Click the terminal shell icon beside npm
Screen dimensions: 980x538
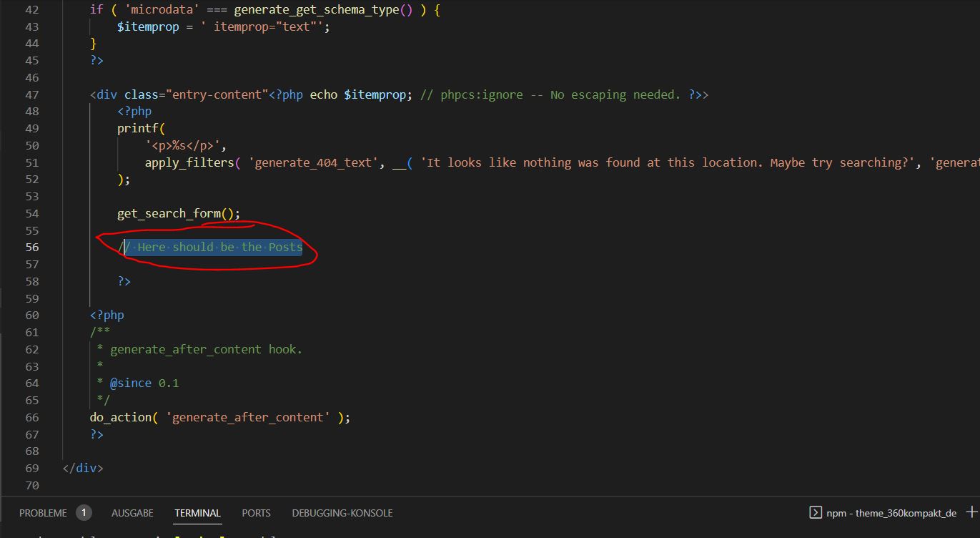(815, 513)
